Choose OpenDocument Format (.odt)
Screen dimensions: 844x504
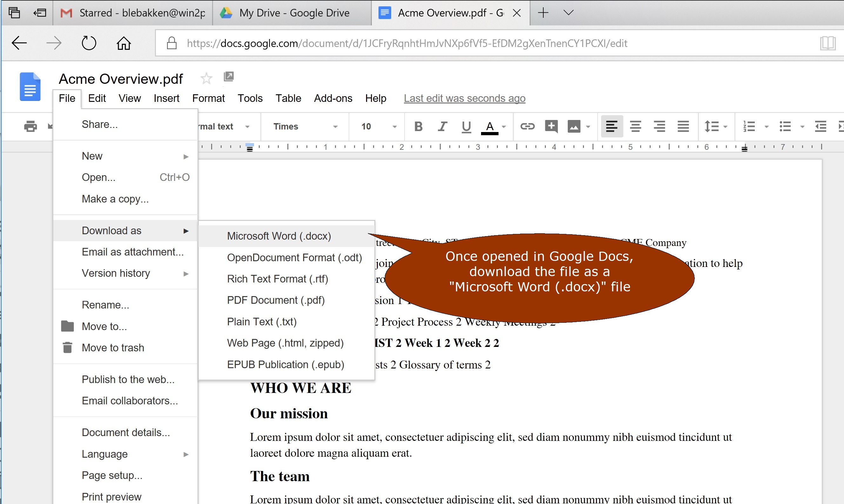(x=286, y=257)
